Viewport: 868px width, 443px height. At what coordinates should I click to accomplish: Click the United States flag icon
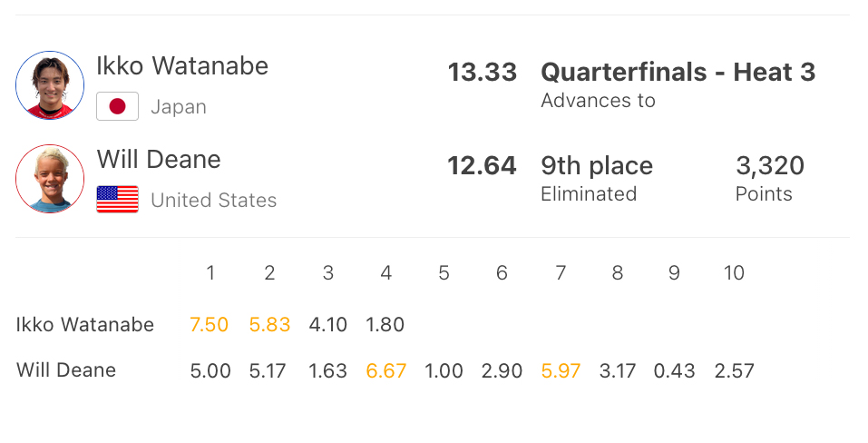coord(117,200)
